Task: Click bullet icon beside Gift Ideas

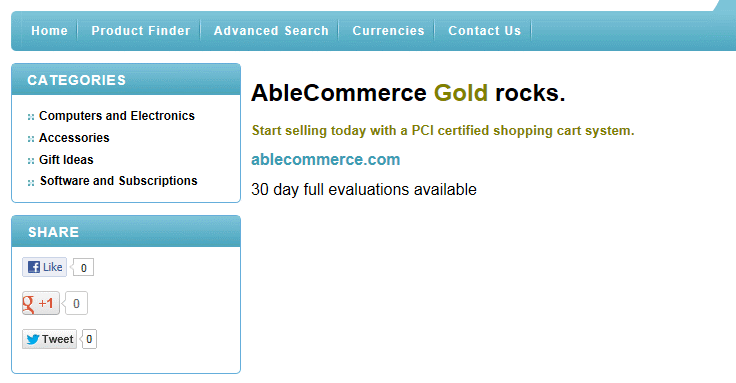Action: point(31,161)
